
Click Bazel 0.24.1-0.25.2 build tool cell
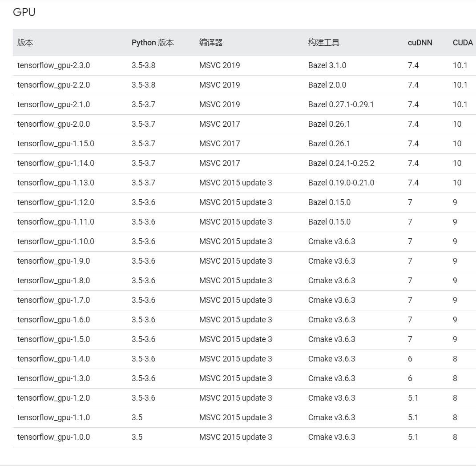click(341, 163)
